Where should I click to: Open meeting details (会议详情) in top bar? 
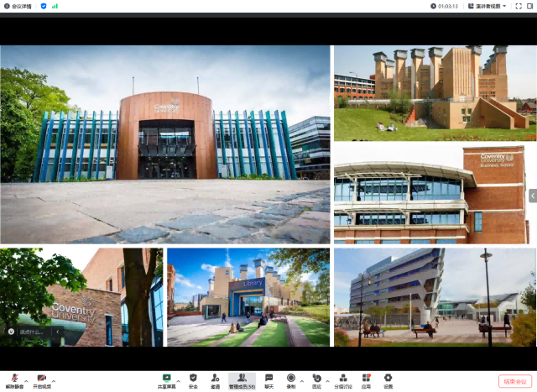(17, 6)
